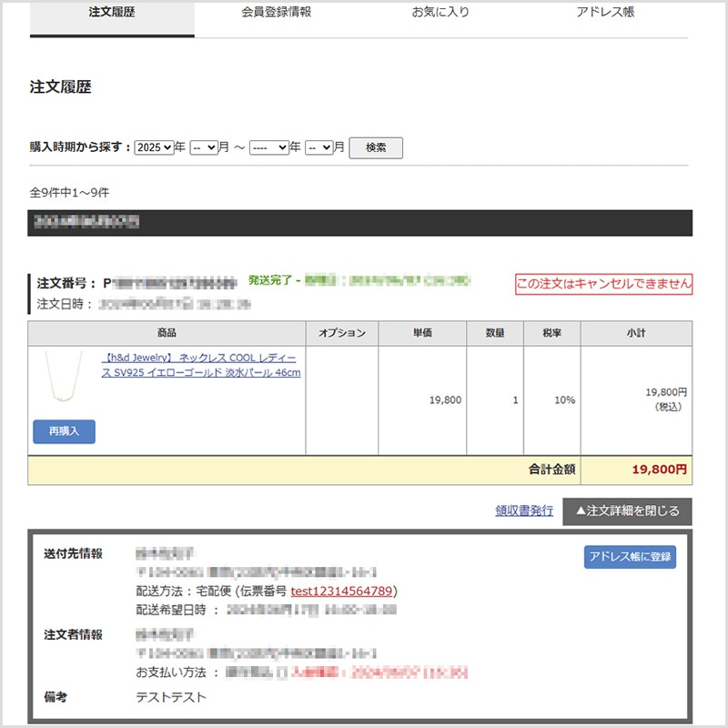Click the dark order date header bar
The width and height of the screenshot is (728, 728).
pos(359,223)
